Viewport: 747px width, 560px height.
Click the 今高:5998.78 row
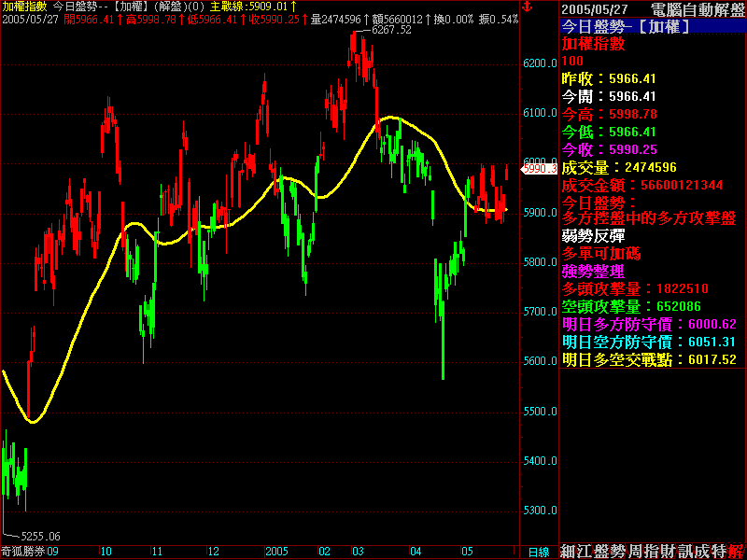pyautogui.click(x=609, y=114)
